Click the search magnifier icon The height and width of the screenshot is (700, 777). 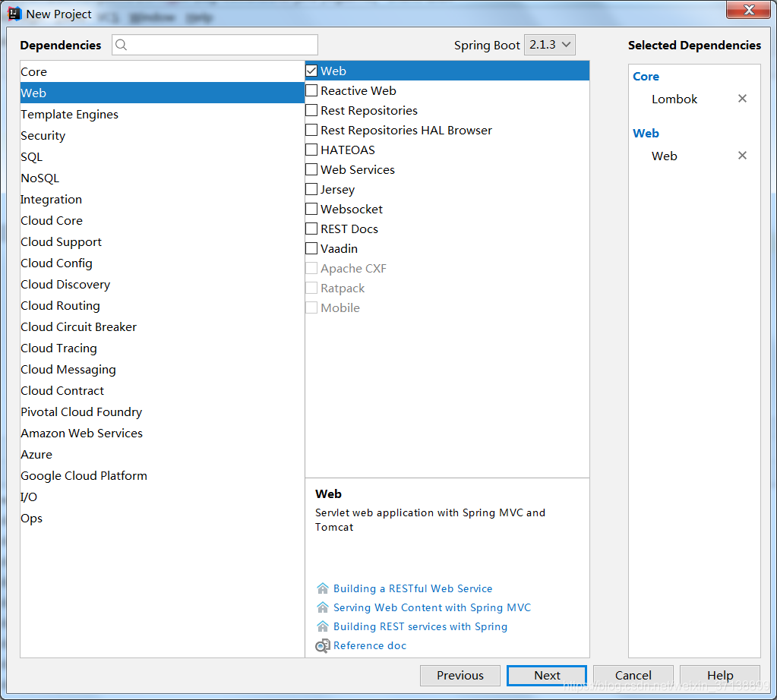121,45
